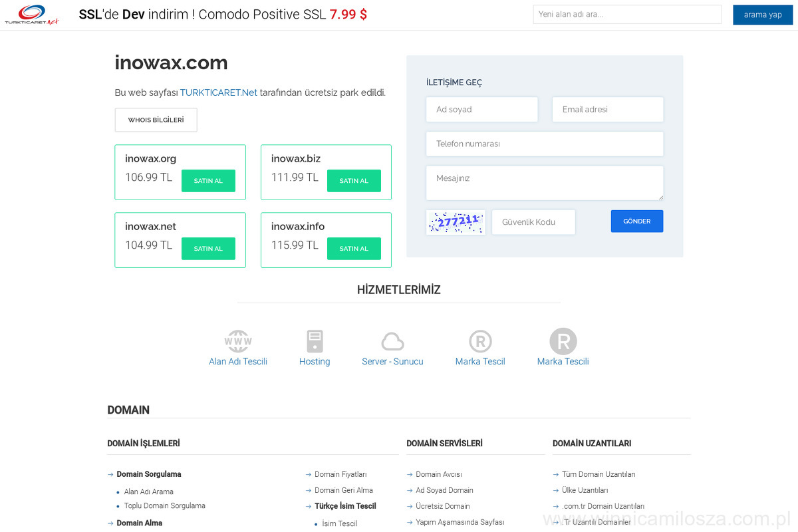Viewport: 798px width, 532px height.
Task: Focus the Güvenlik Kodu input field
Action: click(x=533, y=222)
